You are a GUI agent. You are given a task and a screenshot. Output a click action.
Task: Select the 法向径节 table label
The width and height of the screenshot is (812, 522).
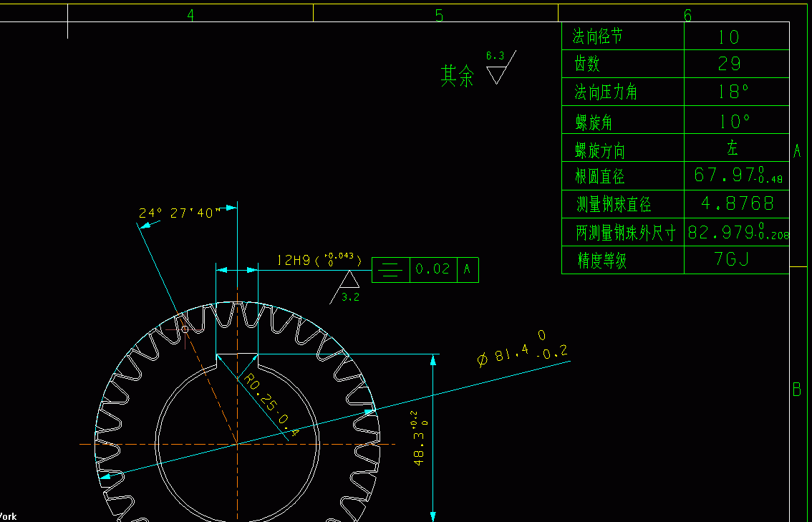[x=598, y=37]
